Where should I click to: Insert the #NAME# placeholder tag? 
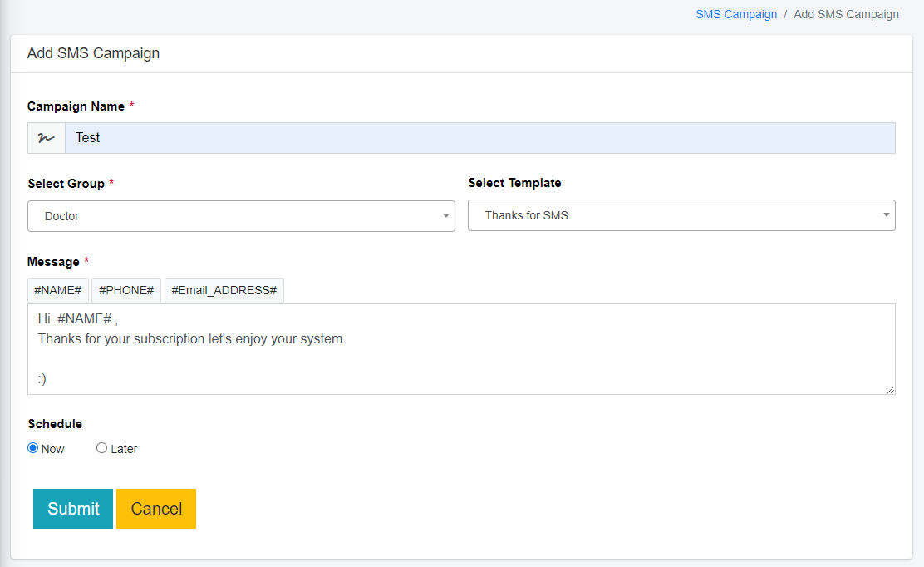[57, 290]
